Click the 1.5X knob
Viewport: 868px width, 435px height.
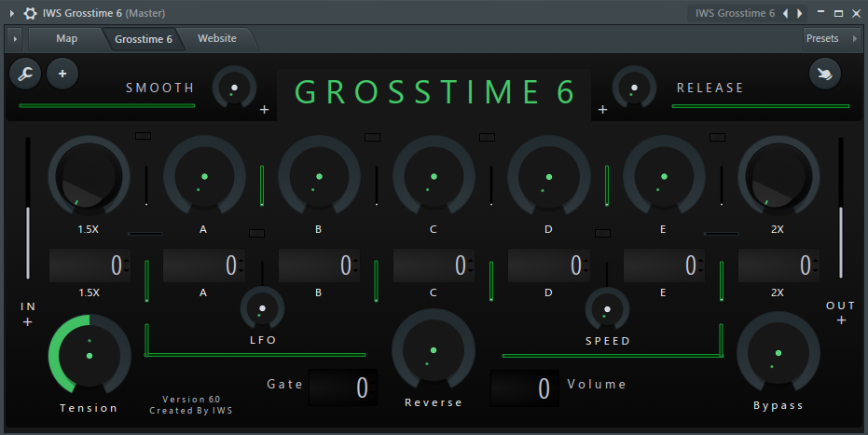click(89, 177)
